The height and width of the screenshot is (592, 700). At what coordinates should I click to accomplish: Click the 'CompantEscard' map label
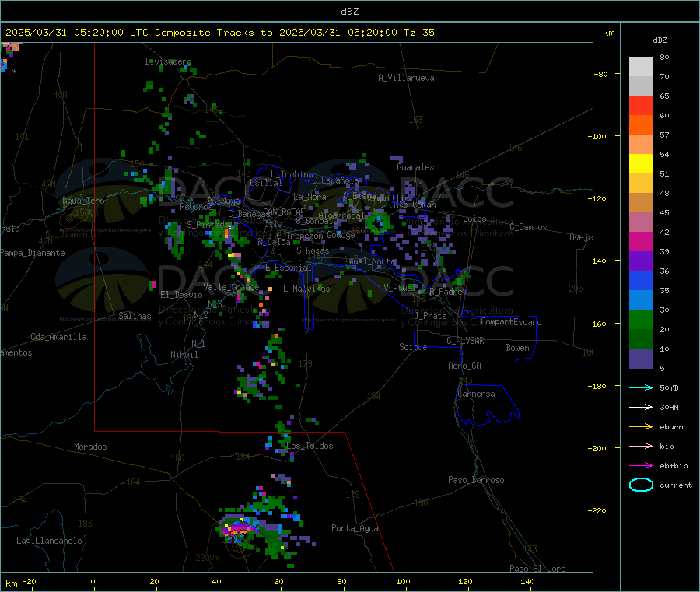coord(511,321)
